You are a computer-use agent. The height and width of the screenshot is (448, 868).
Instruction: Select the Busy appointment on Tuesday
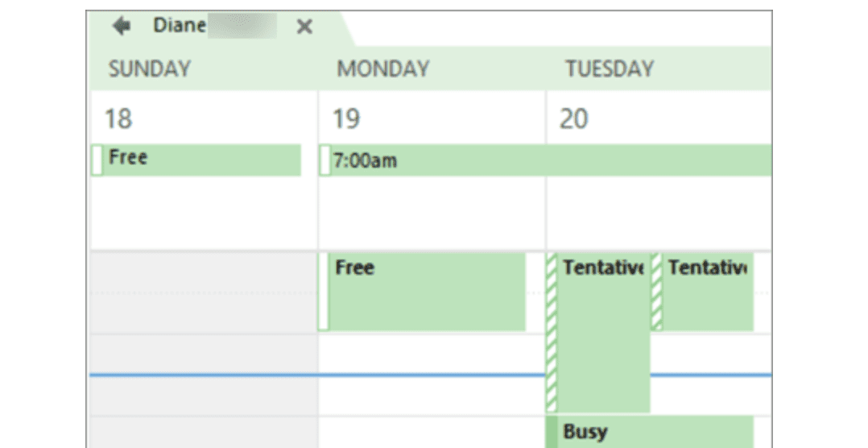point(650,433)
